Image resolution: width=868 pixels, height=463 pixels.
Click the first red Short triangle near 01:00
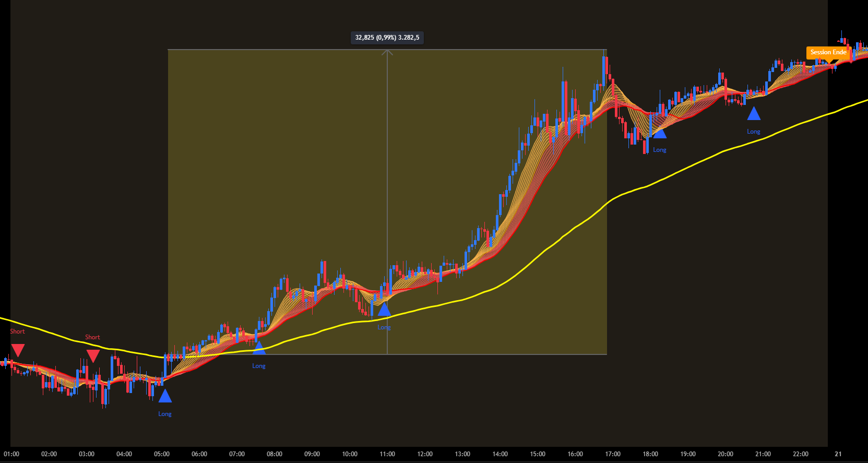[x=18, y=350]
